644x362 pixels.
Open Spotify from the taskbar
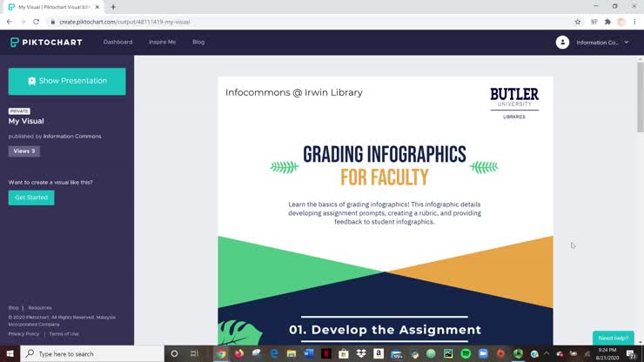pyautogui.click(x=466, y=354)
